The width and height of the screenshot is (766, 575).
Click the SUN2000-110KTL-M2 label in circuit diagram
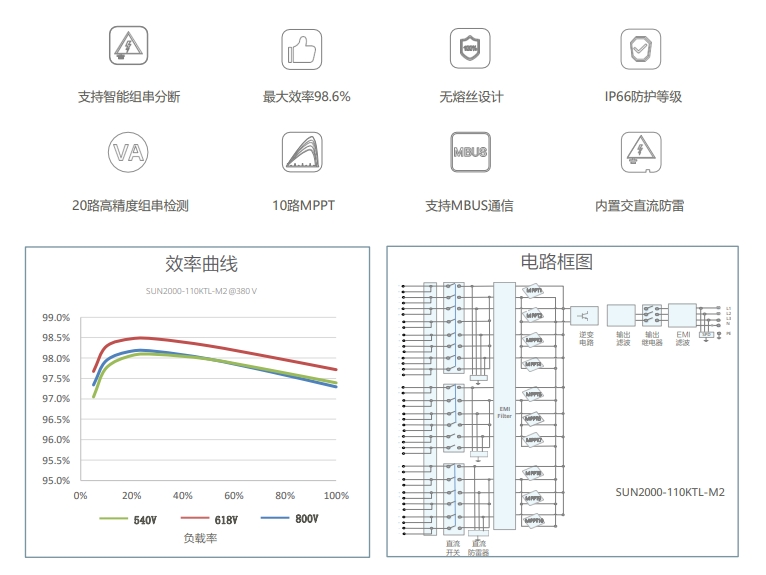[x=669, y=491]
